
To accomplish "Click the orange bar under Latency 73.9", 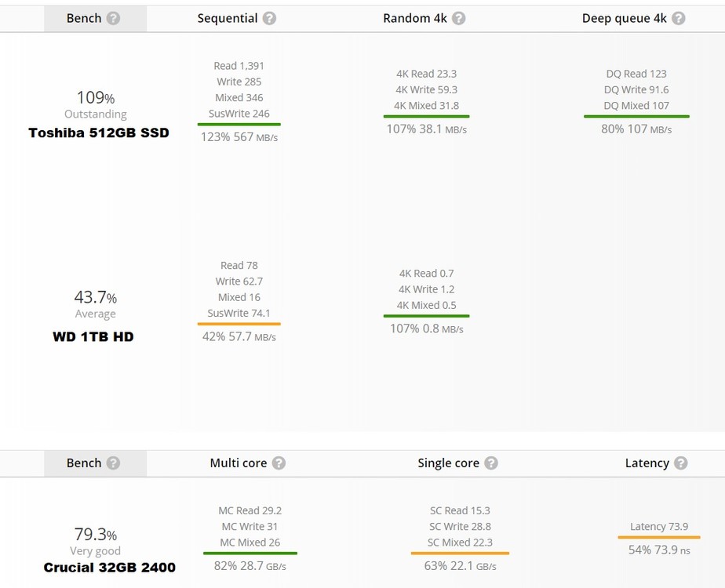I will pyautogui.click(x=658, y=537).
